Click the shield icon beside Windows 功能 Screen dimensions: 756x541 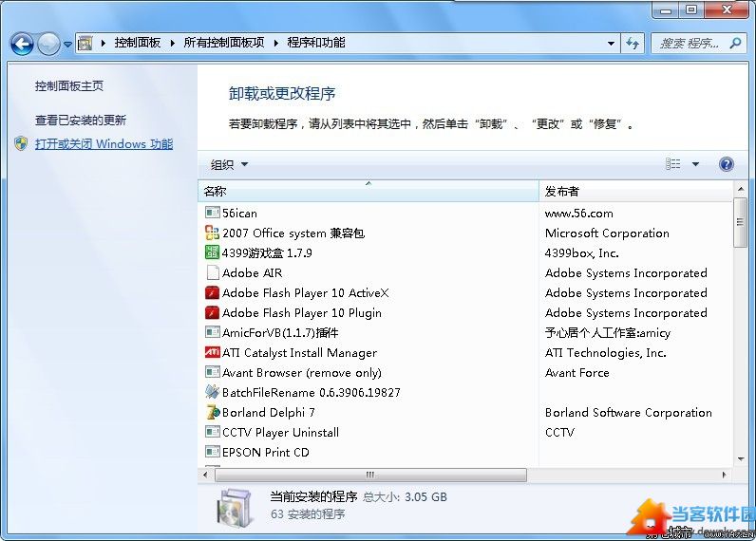(x=21, y=143)
